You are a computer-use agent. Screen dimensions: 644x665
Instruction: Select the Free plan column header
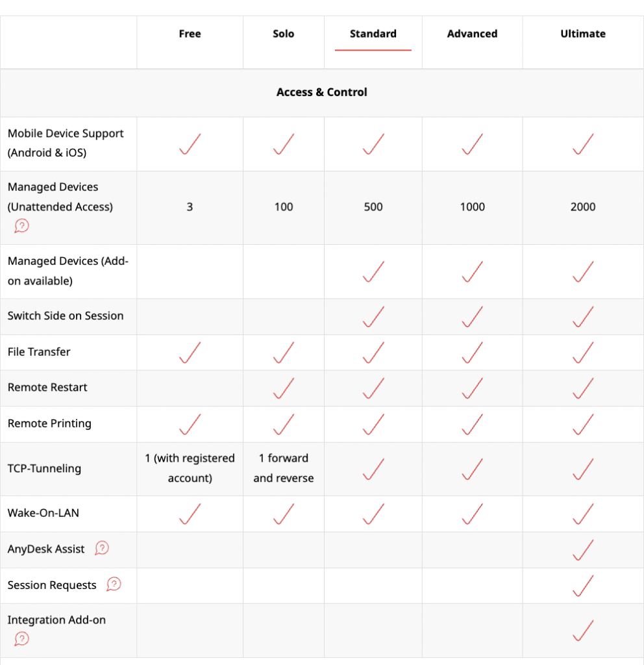click(x=190, y=34)
